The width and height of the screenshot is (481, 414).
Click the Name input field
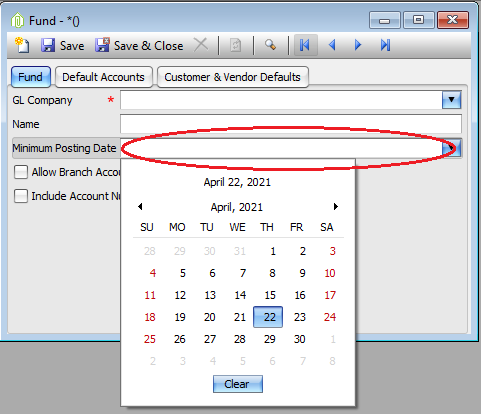click(291, 124)
